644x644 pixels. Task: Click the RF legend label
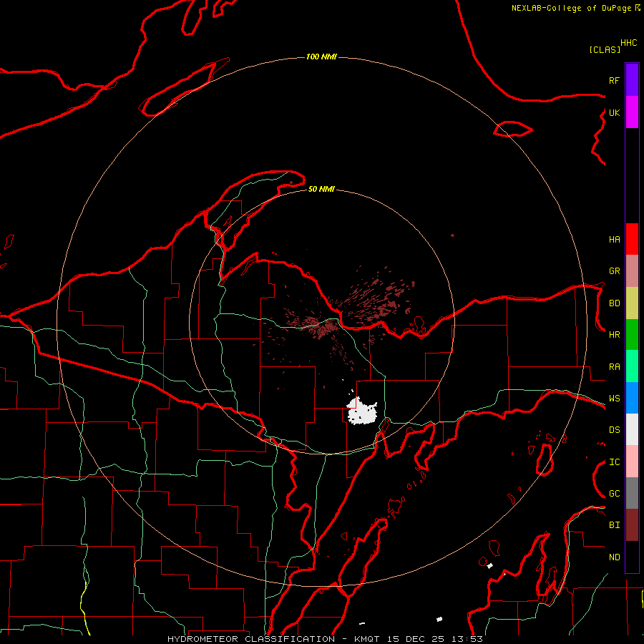pos(614,80)
